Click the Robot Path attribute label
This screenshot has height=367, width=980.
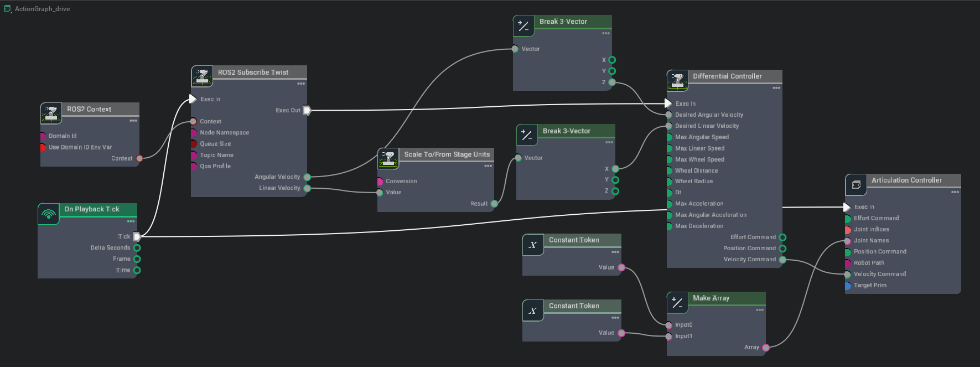[869, 263]
